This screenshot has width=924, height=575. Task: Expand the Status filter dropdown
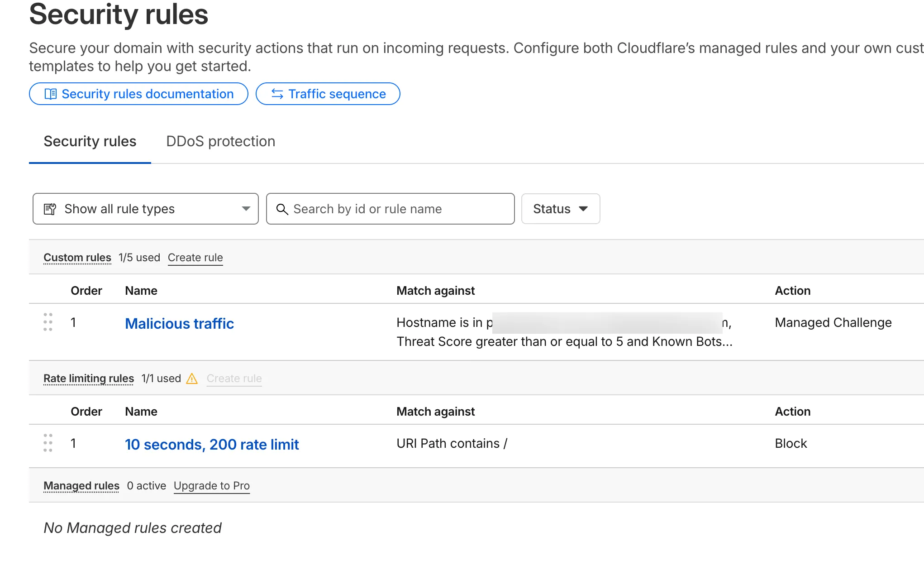tap(560, 209)
